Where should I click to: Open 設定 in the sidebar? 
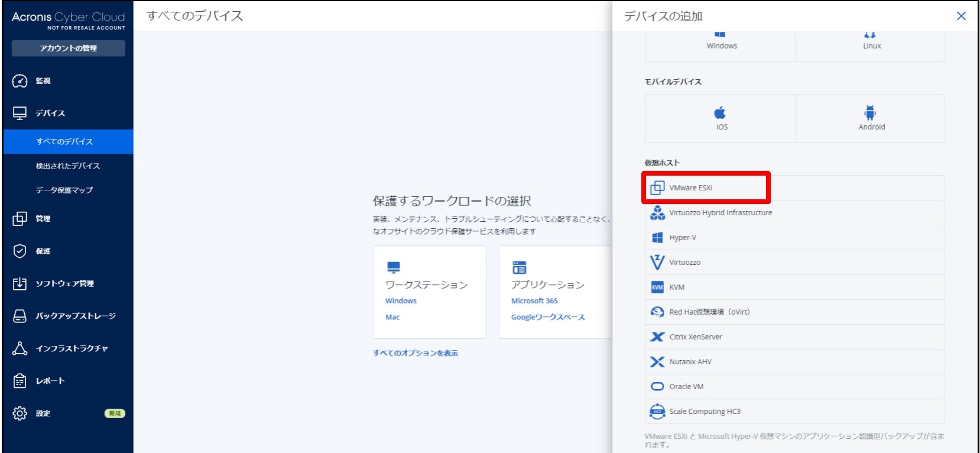click(43, 414)
